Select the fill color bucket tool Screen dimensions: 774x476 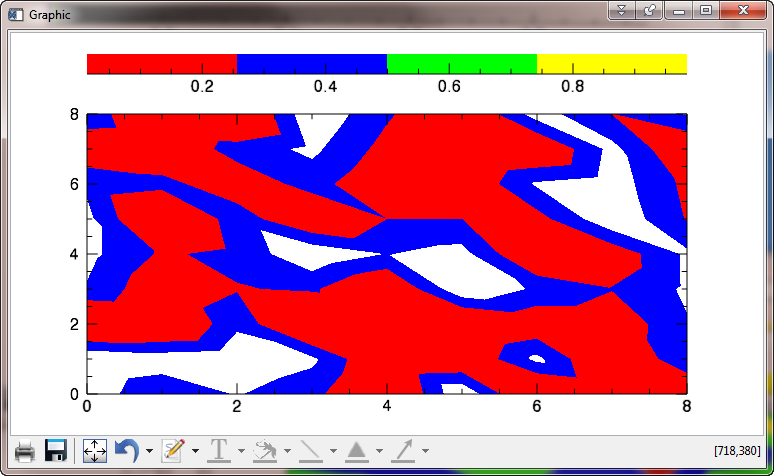click(265, 451)
